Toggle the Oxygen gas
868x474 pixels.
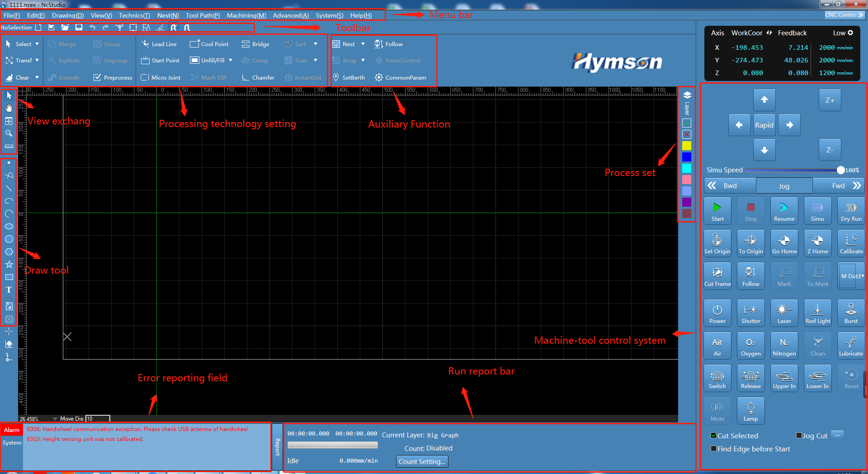tap(750, 346)
